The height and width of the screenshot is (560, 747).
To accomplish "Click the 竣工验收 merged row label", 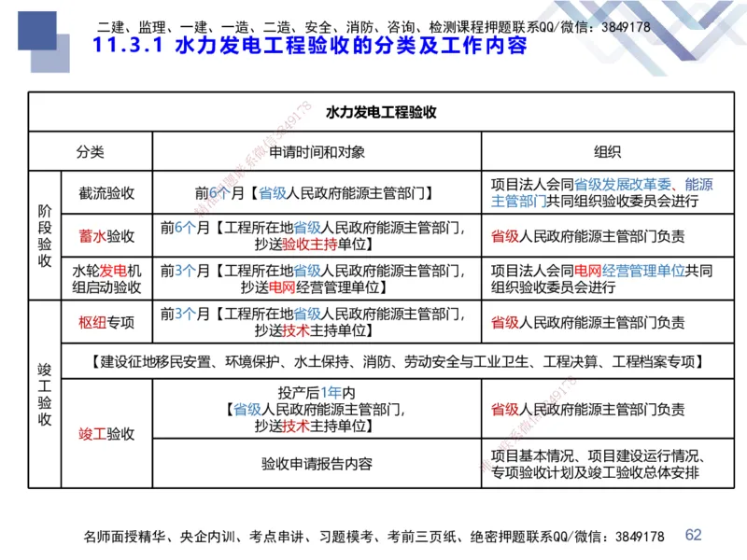I will click(41, 401).
